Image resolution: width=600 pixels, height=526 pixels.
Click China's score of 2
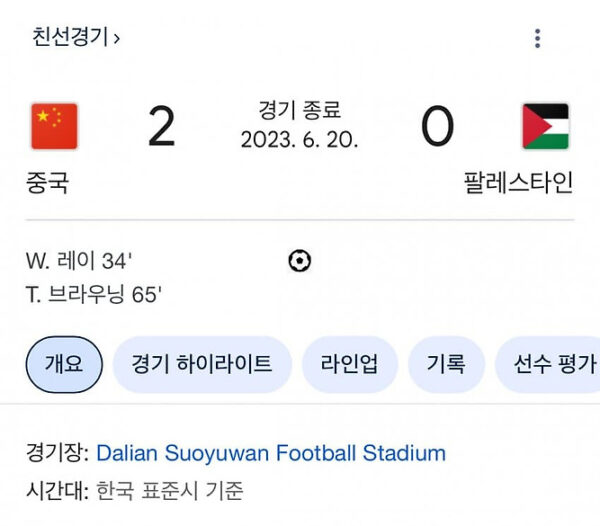[161, 127]
